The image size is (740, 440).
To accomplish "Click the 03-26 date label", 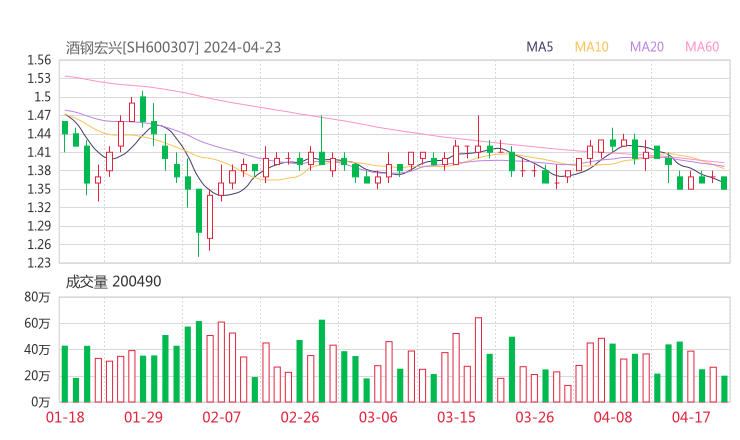I will point(534,417).
